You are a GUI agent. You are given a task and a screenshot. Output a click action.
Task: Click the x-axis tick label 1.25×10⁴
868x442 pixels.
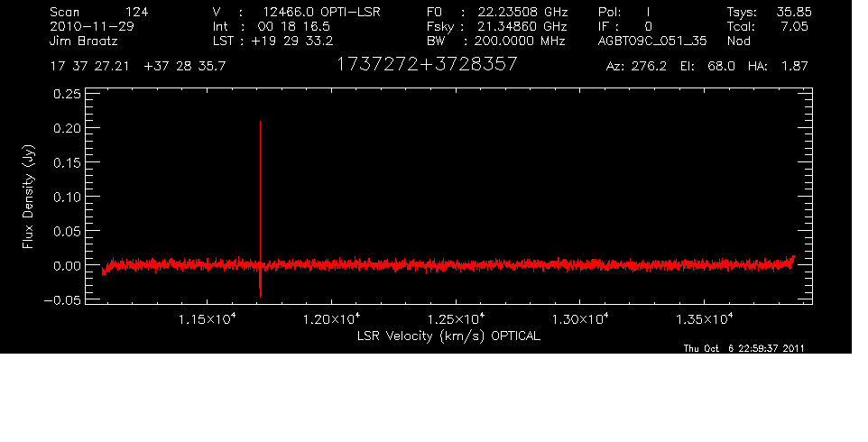point(457,318)
